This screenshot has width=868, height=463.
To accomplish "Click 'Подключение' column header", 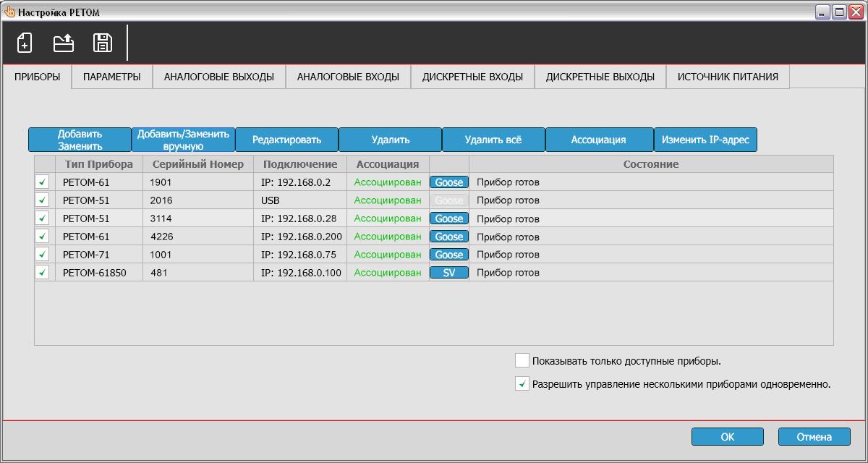I will (x=300, y=164).
